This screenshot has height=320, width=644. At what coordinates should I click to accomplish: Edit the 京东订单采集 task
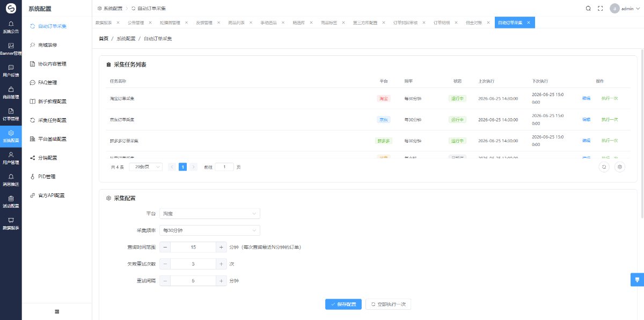coord(586,119)
